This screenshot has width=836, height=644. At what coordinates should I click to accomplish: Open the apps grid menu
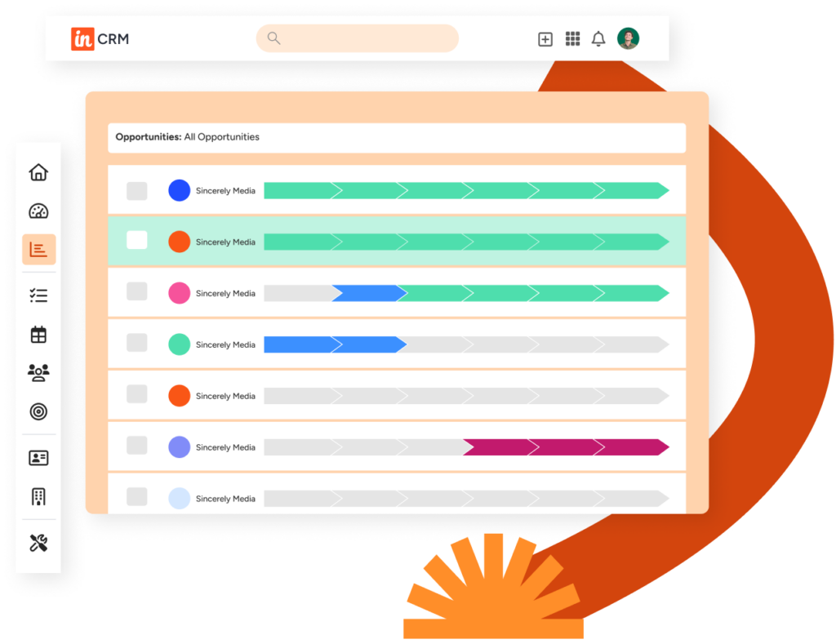572,39
